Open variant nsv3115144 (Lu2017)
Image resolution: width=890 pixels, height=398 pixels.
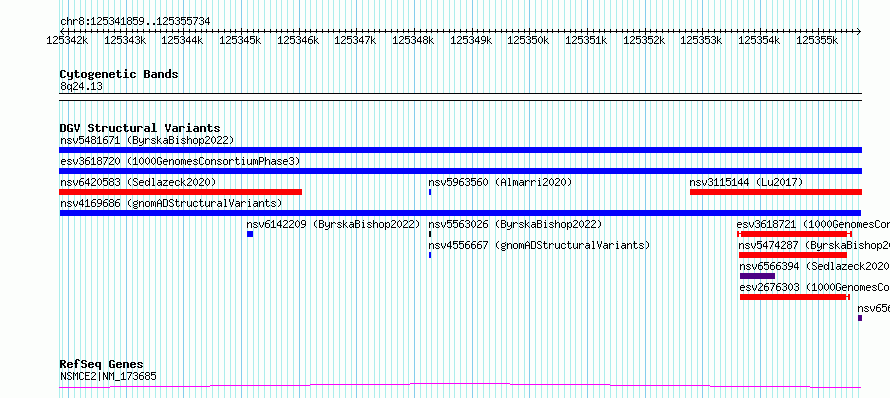[746, 182]
